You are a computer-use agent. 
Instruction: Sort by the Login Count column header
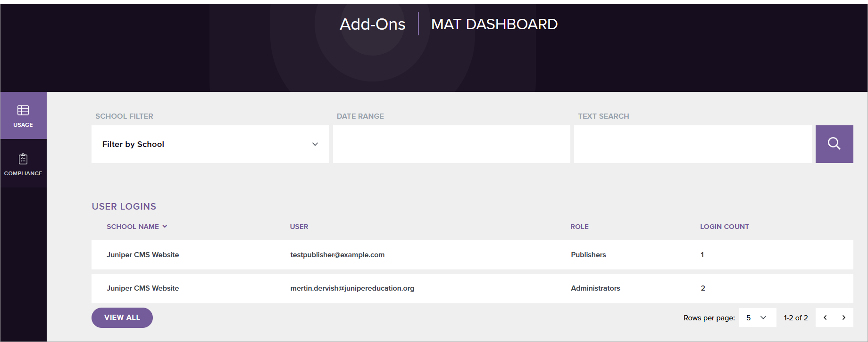point(724,227)
